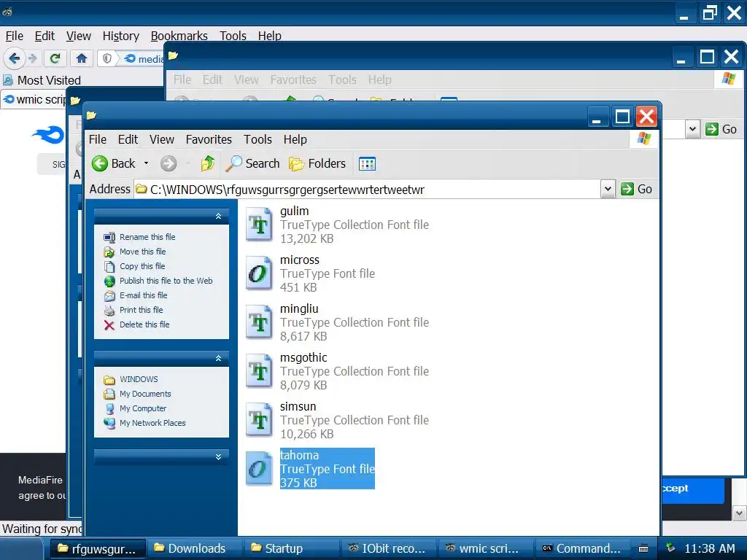747x560 pixels.
Task: Switch to Startup taskbar button
Action: 291,548
